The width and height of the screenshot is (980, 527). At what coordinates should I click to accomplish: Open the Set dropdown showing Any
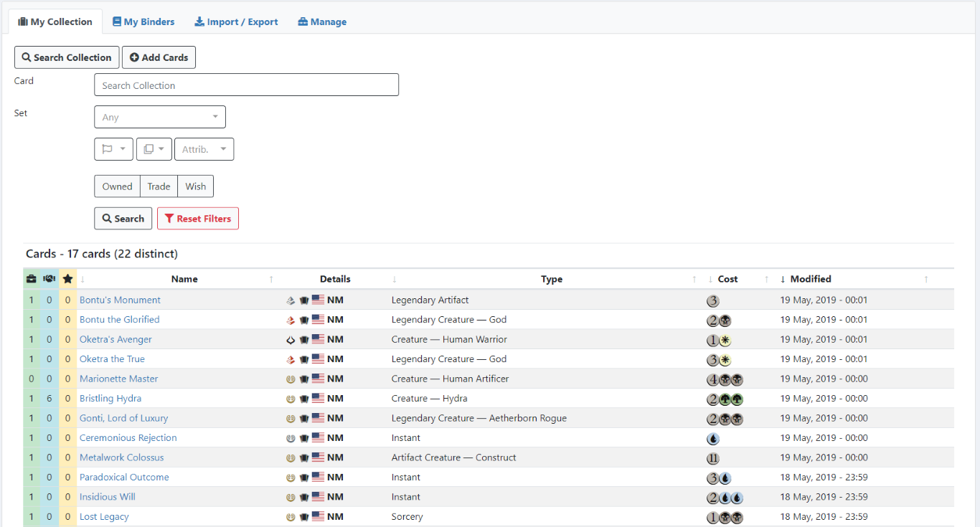(160, 117)
